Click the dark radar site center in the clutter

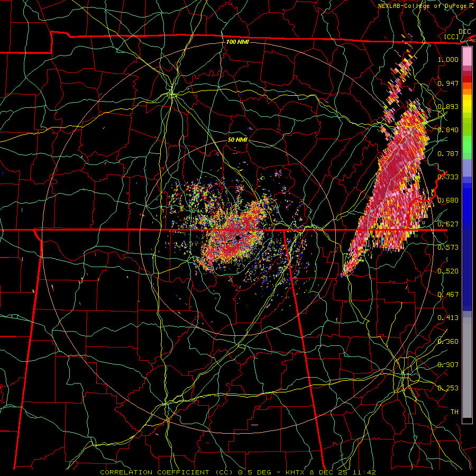(x=239, y=237)
